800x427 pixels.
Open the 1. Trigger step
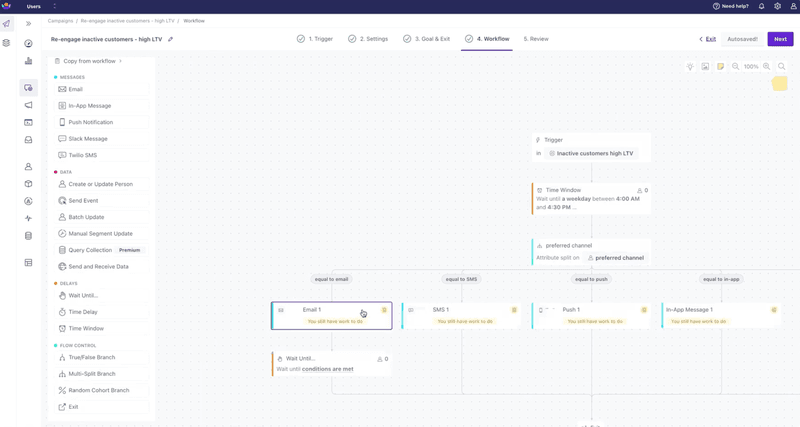[315, 39]
